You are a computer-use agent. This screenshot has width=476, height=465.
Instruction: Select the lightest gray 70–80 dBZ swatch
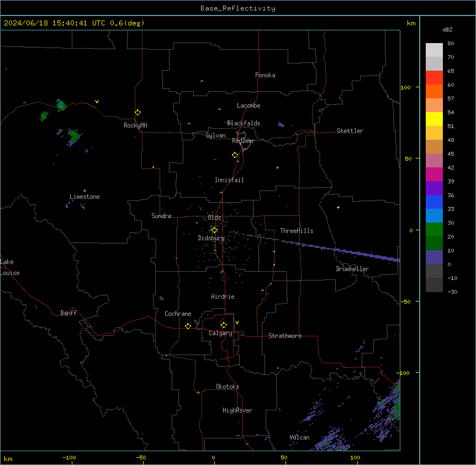pyautogui.click(x=434, y=50)
